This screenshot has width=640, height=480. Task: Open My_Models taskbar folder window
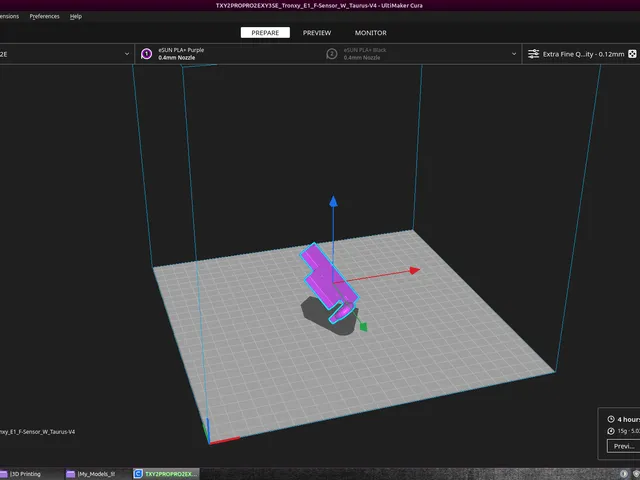tap(96, 474)
